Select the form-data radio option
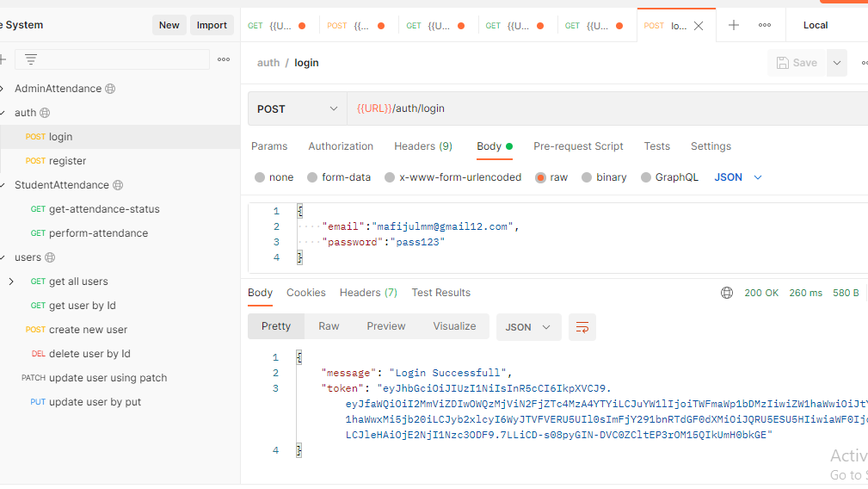Screen dimensions: 868x489 point(312,177)
